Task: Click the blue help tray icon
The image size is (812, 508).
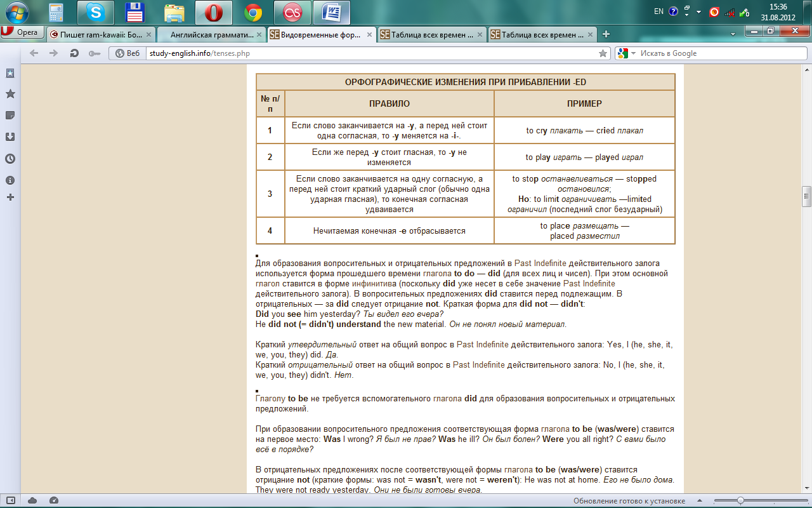Action: 673,11
